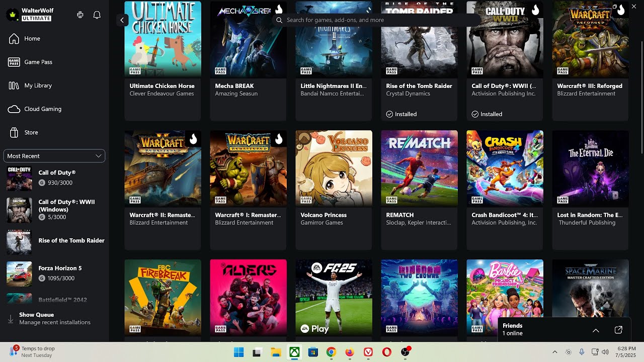
Task: Click the Forza Horizon 5 1095/3000 gamerscore icon
Action: [42, 278]
